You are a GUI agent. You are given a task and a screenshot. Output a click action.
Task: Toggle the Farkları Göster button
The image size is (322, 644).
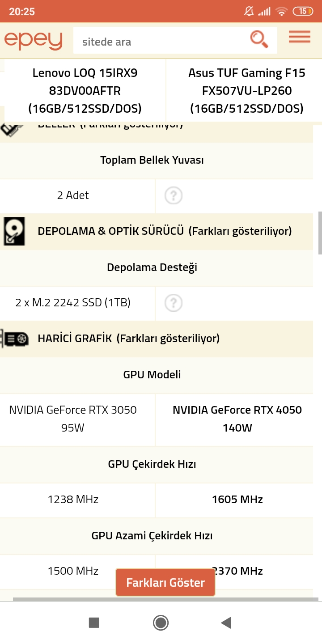point(165,583)
